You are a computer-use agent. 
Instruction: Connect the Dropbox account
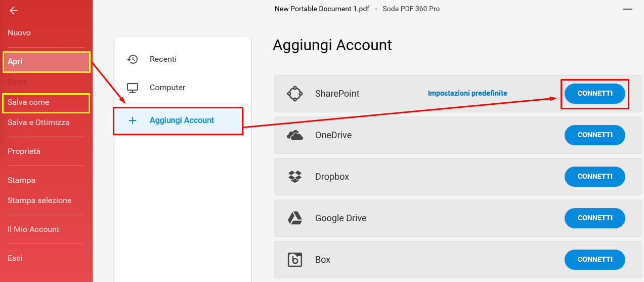click(595, 177)
